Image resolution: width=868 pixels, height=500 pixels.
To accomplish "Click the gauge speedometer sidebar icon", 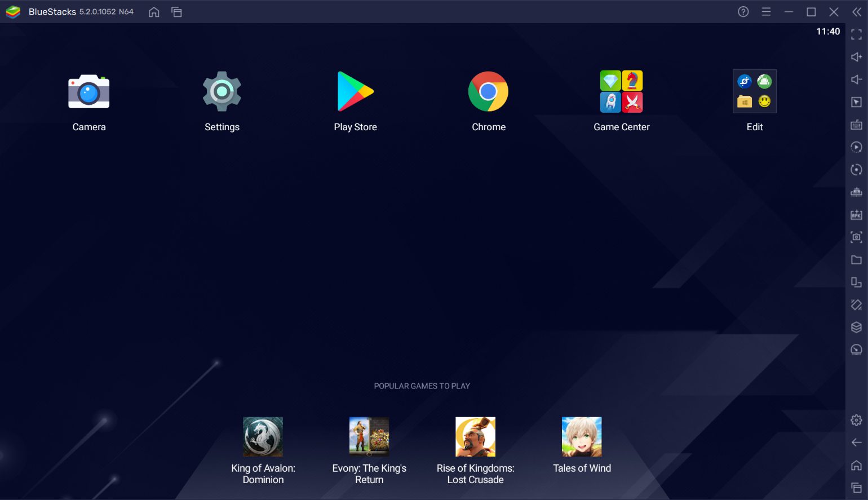I will pos(856,350).
